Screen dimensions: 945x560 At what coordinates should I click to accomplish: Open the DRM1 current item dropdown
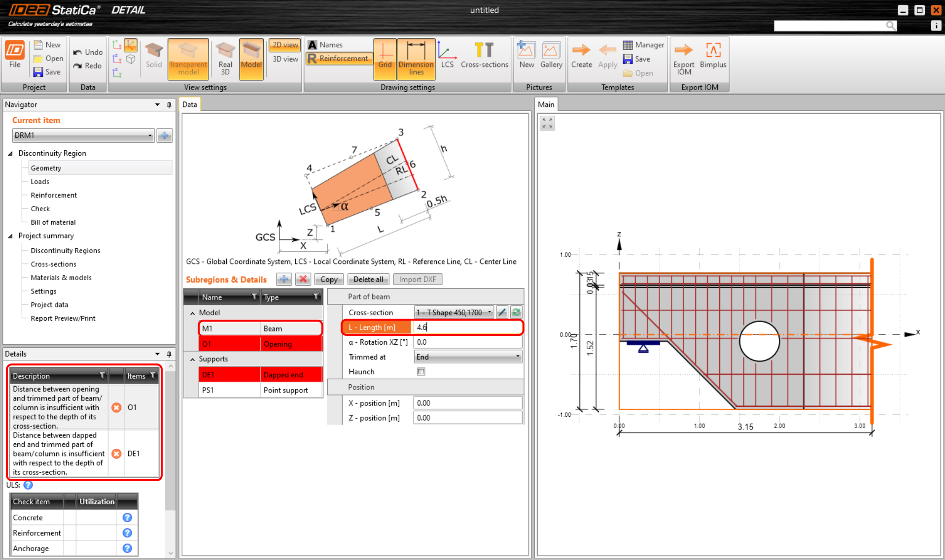(150, 135)
